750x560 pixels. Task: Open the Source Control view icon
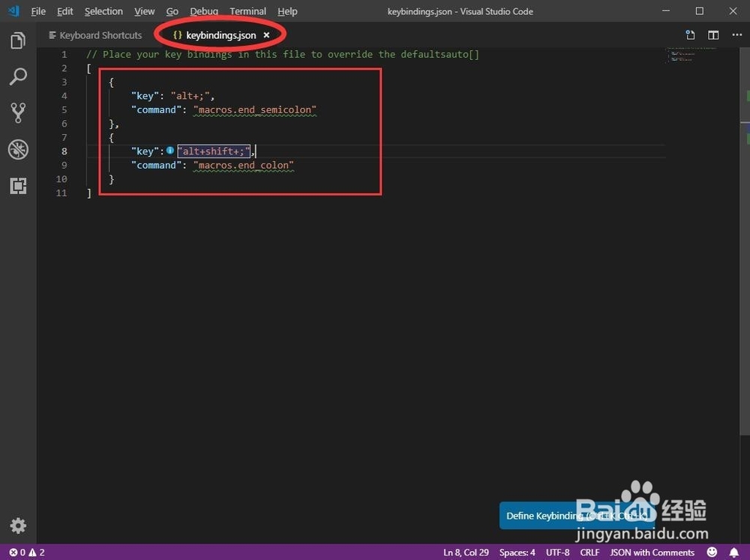point(18,113)
